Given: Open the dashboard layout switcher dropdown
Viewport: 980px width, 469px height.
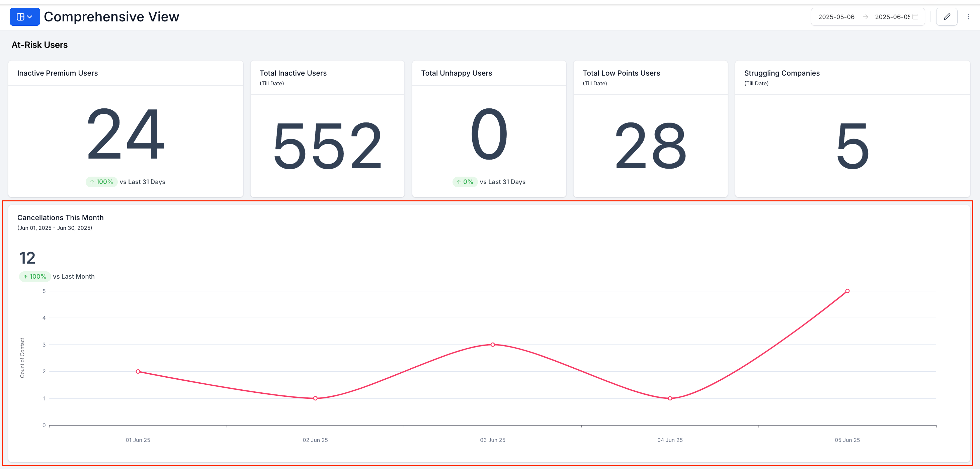Looking at the screenshot, I should (25, 17).
